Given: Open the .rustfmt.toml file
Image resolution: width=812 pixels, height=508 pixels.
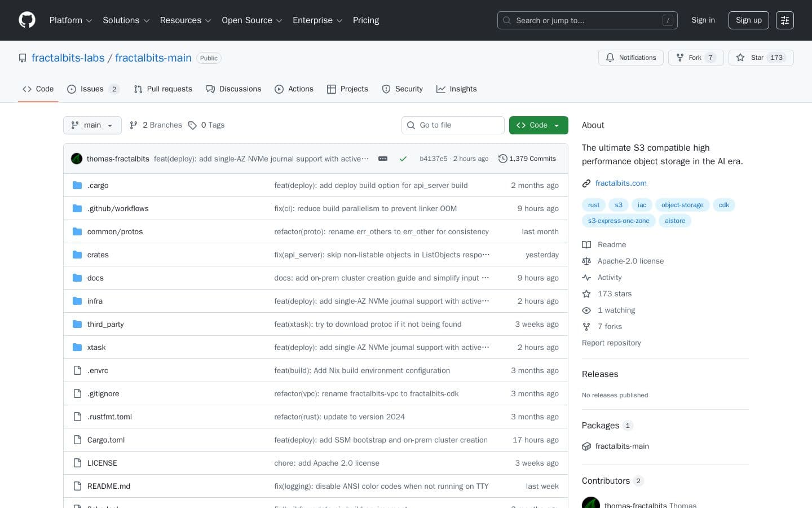Looking at the screenshot, I should [x=109, y=417].
